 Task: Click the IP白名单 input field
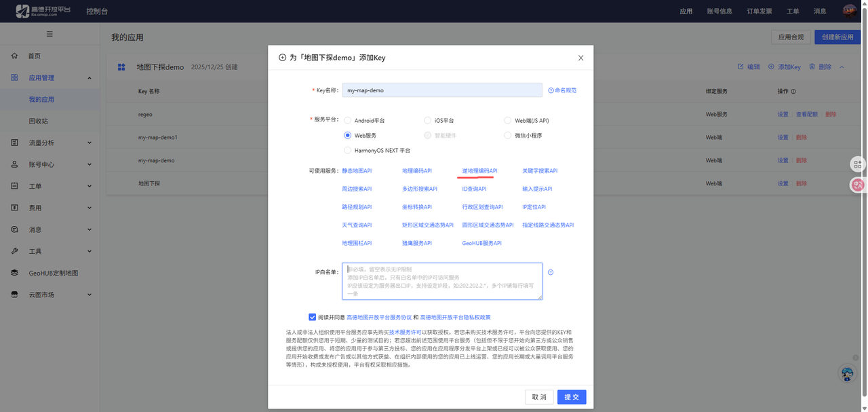(x=441, y=280)
